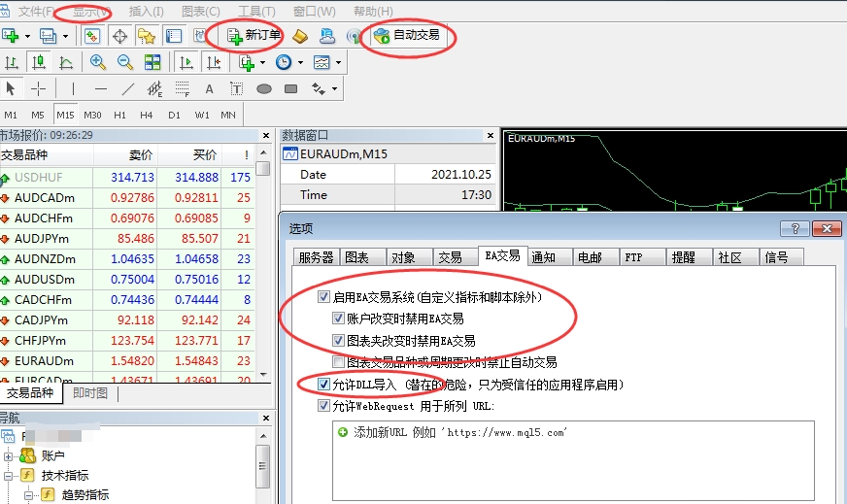
Task: Select the crosshair tool
Action: [x=38, y=88]
